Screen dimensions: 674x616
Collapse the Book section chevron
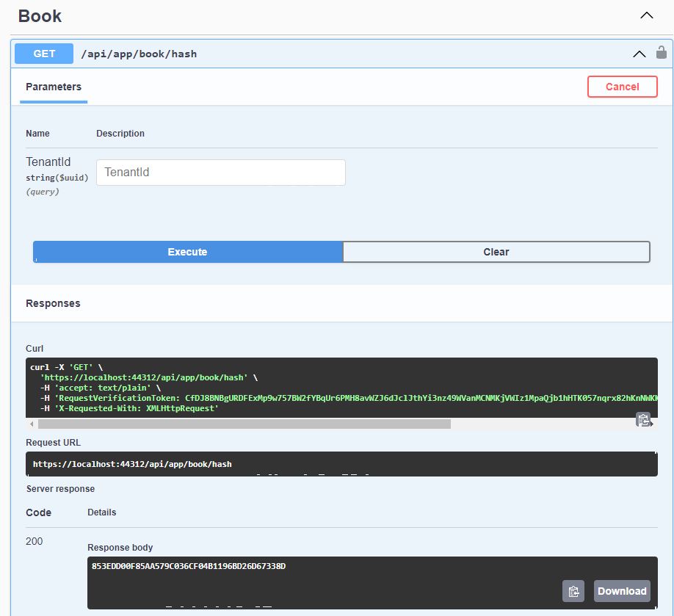pos(647,16)
